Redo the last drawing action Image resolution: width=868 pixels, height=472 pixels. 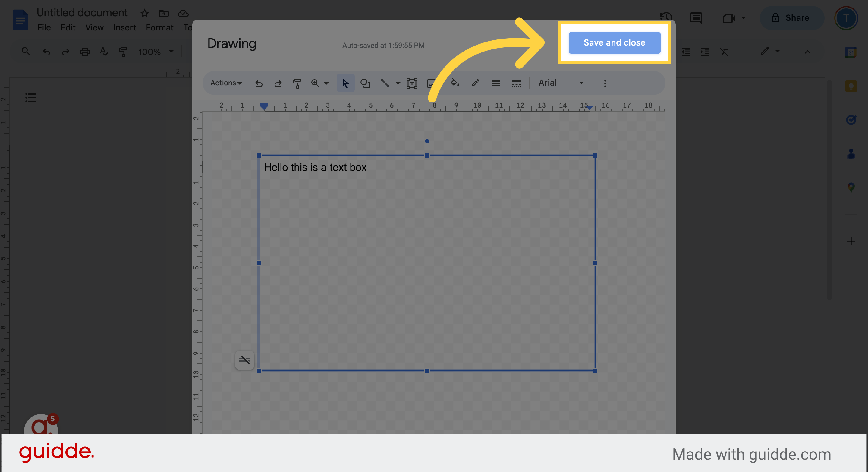point(278,83)
